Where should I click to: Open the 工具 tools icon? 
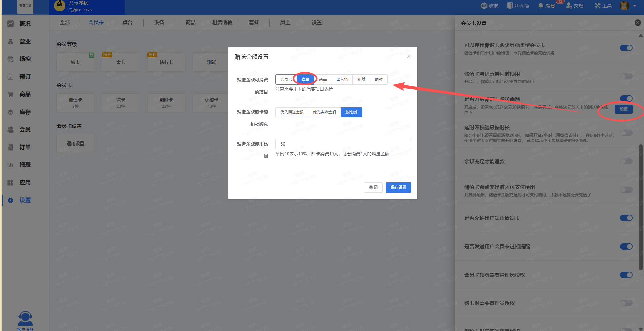click(x=597, y=6)
